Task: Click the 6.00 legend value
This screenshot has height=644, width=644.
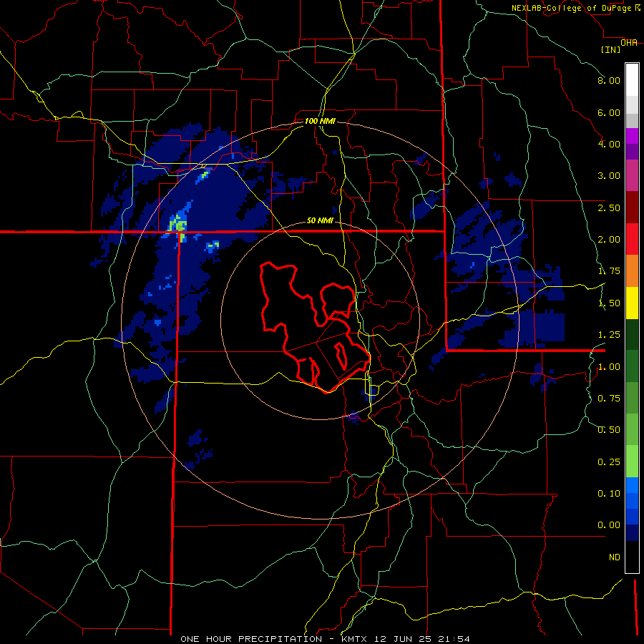Action: click(609, 112)
